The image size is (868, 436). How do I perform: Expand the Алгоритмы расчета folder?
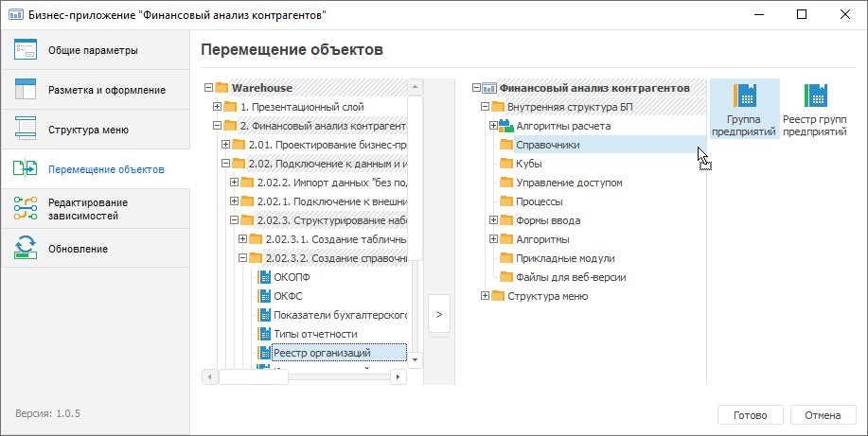pos(493,126)
